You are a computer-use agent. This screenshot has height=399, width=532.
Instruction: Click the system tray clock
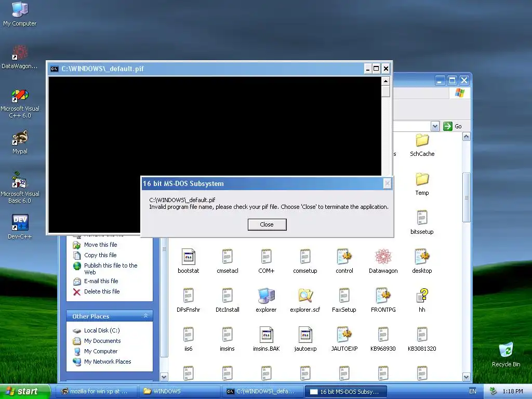[x=513, y=391]
